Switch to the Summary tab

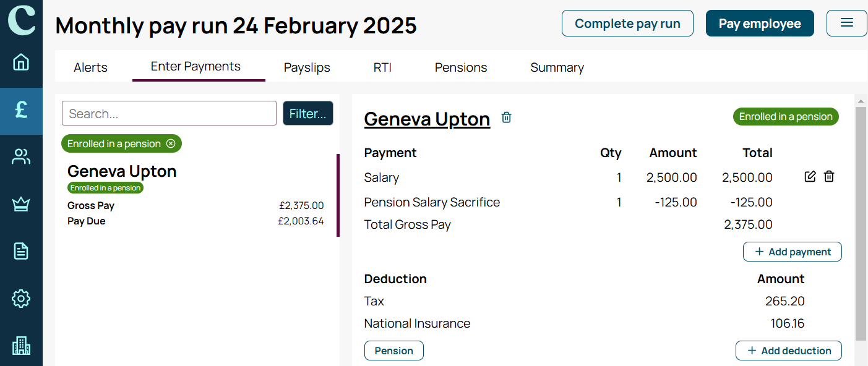[x=557, y=67]
